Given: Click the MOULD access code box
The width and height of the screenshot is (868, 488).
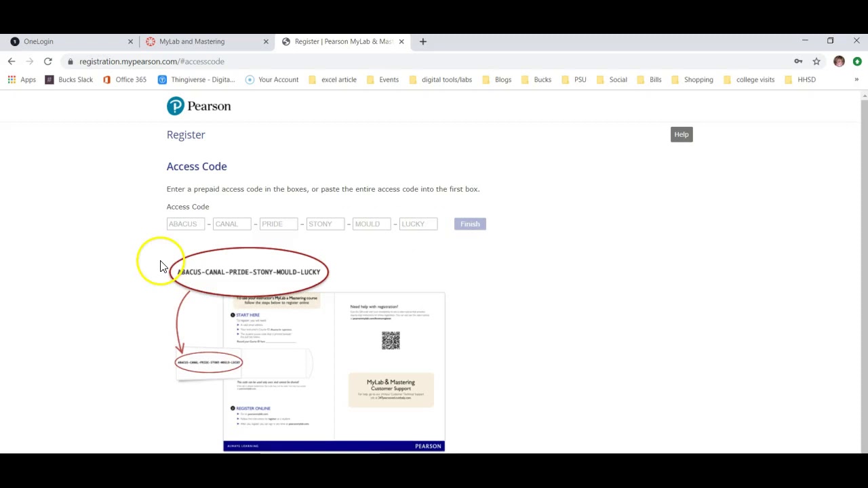Looking at the screenshot, I should coord(372,224).
